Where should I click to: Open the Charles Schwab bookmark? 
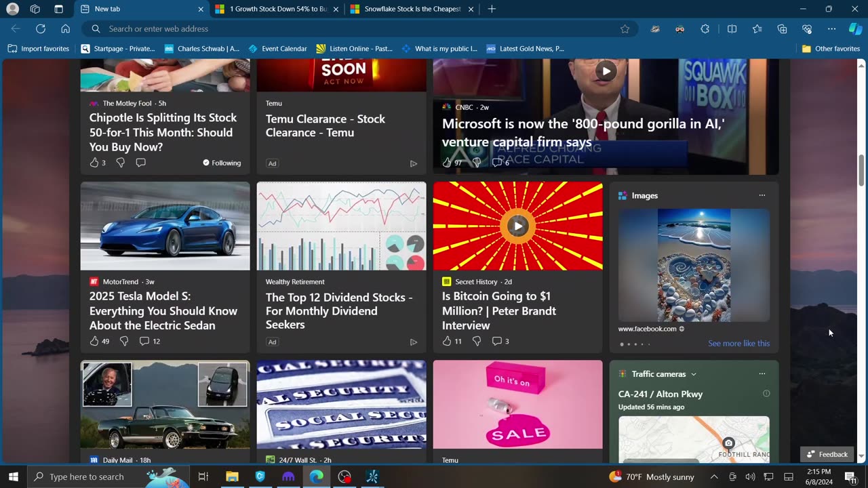202,49
